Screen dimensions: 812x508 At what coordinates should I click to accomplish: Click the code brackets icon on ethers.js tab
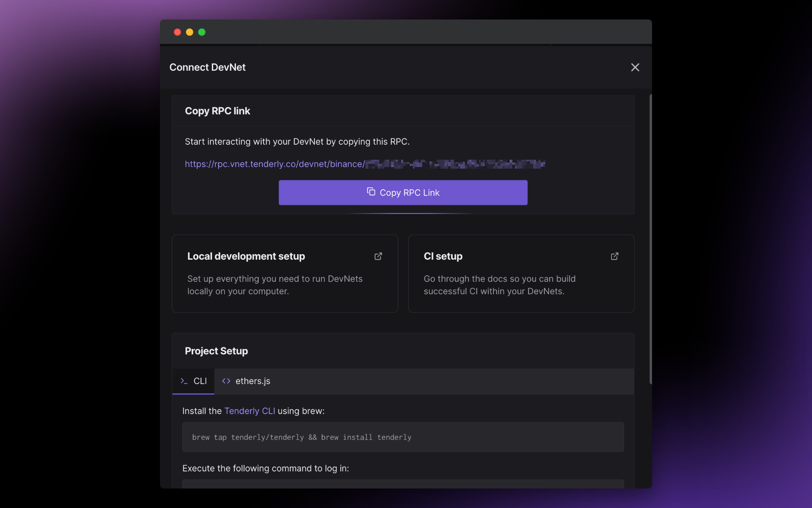pos(226,381)
